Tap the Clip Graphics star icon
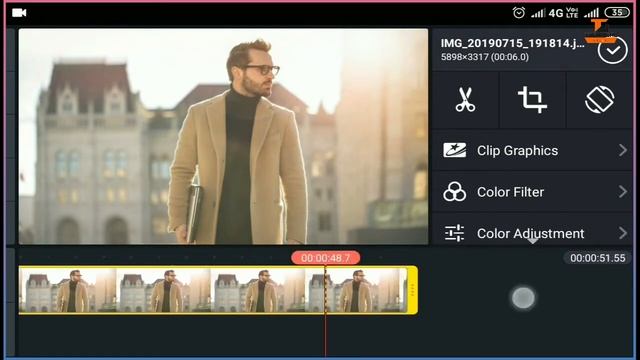 tap(455, 150)
